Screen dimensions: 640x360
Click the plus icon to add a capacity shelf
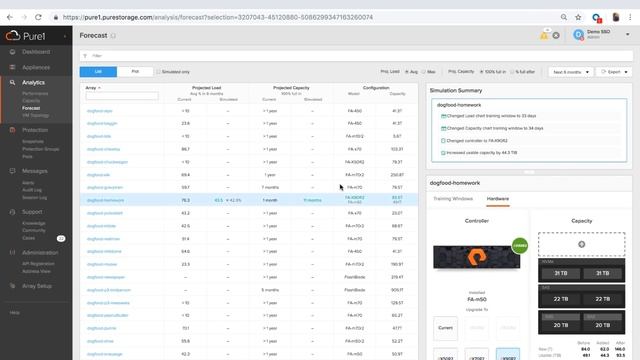582,244
